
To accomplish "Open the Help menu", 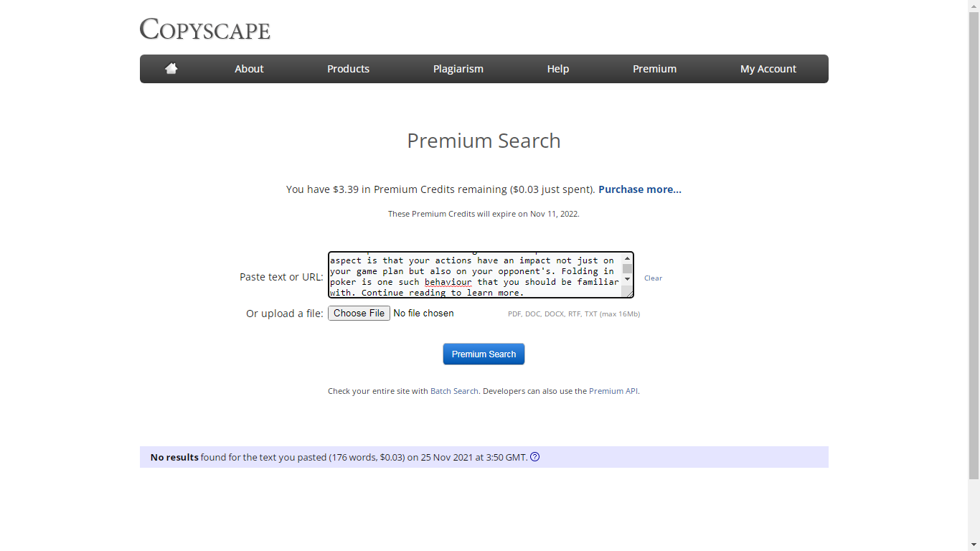I will [x=558, y=69].
